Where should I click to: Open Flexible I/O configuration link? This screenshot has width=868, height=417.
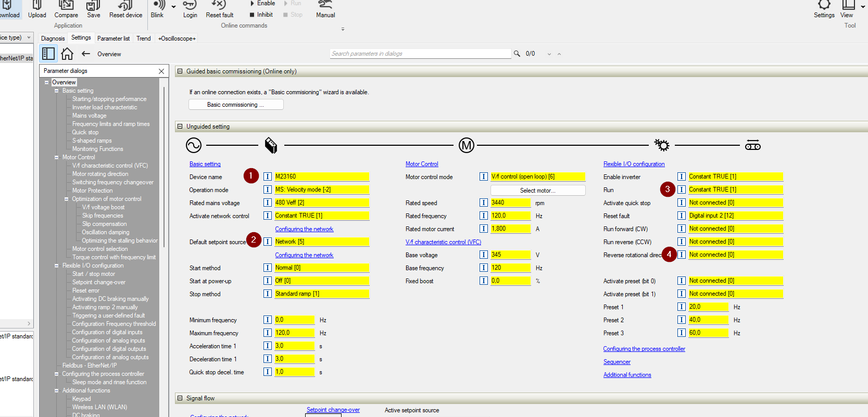tap(634, 164)
